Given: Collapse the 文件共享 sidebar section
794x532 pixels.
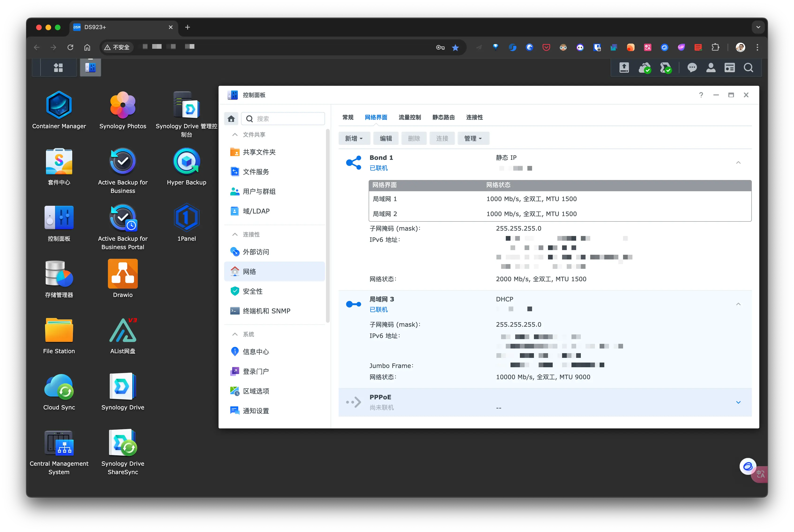Looking at the screenshot, I should pyautogui.click(x=234, y=135).
